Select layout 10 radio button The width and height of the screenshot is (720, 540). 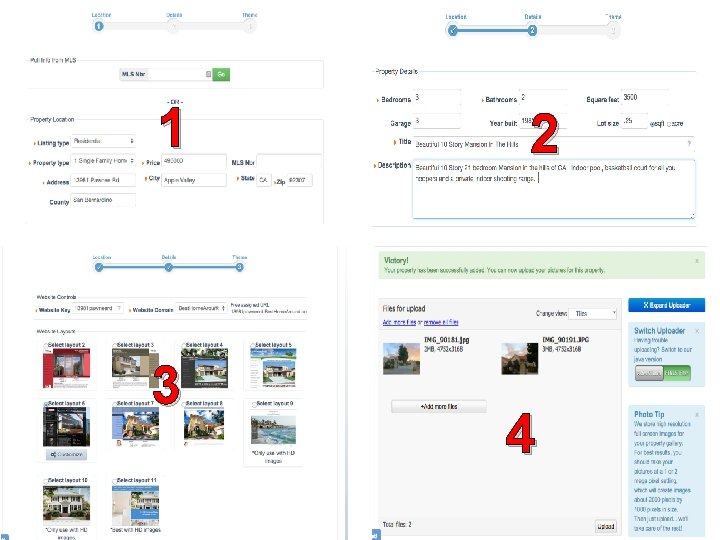[x=45, y=481]
